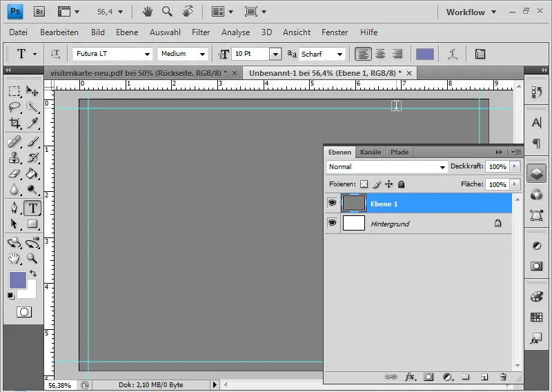Image resolution: width=552 pixels, height=392 pixels.
Task: Select the Eyedropper tool
Action: 32,123
